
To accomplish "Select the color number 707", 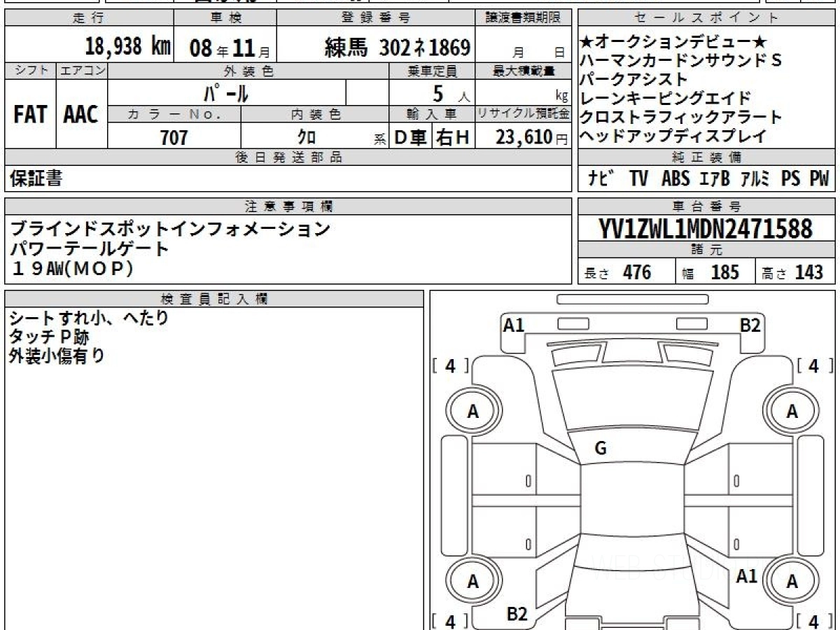I will (x=174, y=137).
